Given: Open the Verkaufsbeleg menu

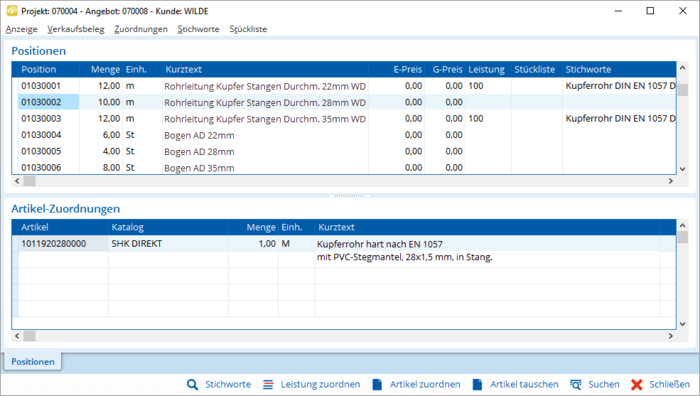Looking at the screenshot, I should click(x=76, y=29).
